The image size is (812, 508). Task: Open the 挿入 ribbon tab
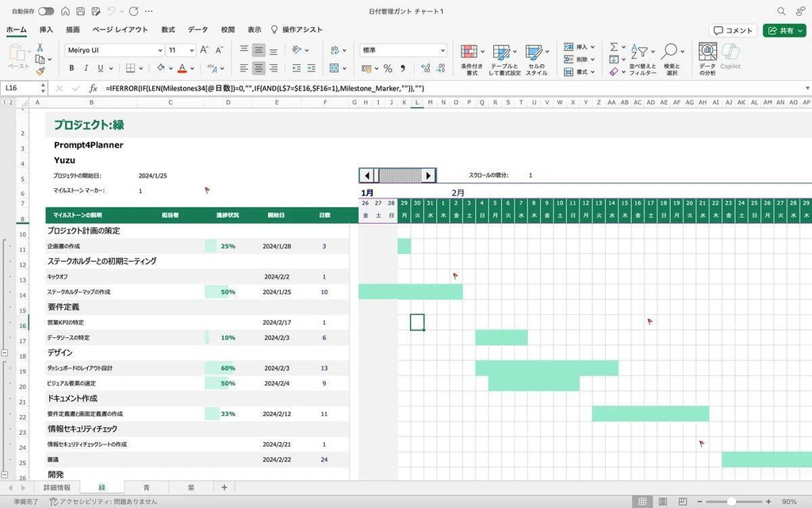click(x=46, y=29)
